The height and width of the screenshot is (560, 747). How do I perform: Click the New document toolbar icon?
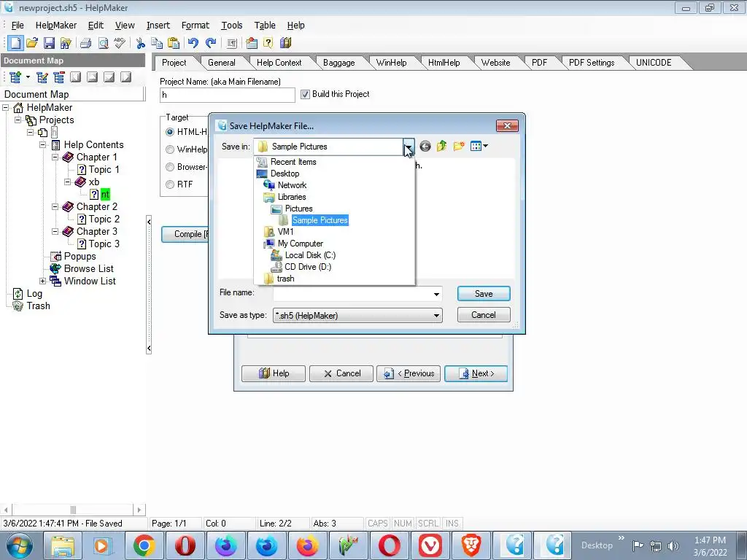click(x=16, y=43)
